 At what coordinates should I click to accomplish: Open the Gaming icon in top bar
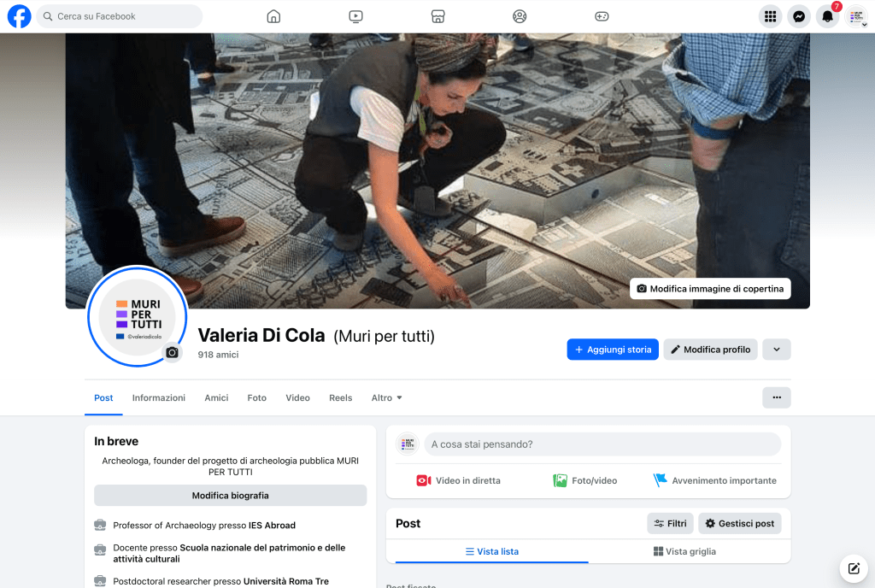tap(602, 16)
